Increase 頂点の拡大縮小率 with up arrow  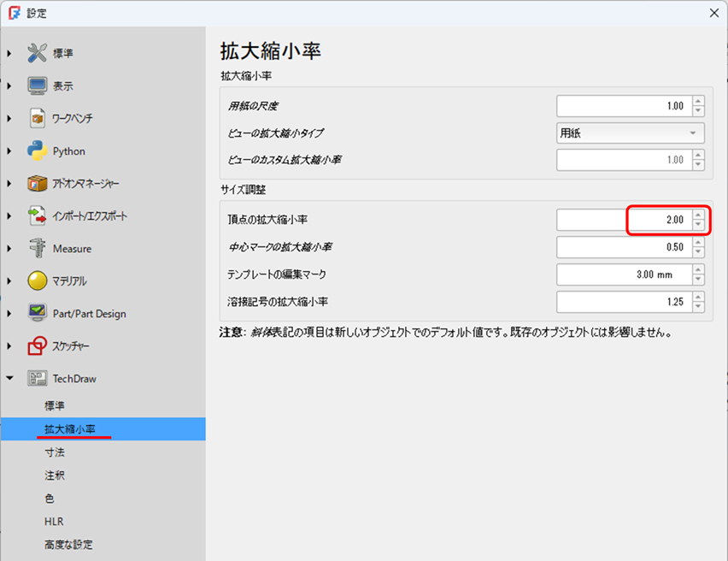698,215
